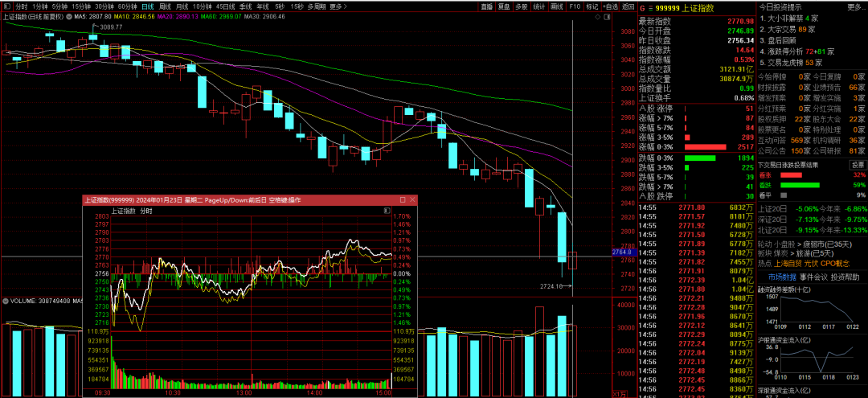The height and width of the screenshot is (398, 868).
Task: Switch to the 分时 timeframe tab
Action: coord(22,6)
